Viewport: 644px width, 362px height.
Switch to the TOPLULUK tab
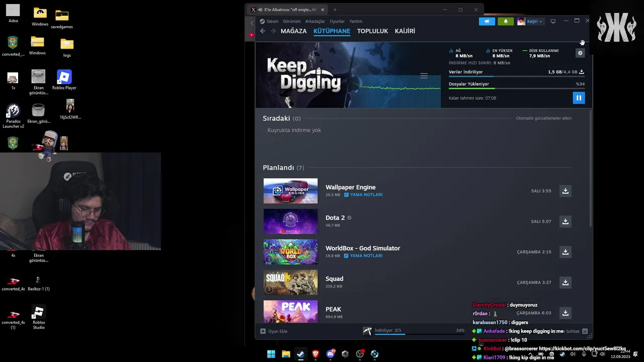point(372,31)
